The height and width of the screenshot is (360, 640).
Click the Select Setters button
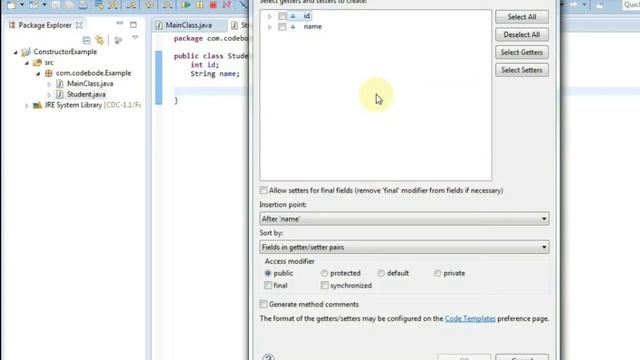tap(522, 70)
